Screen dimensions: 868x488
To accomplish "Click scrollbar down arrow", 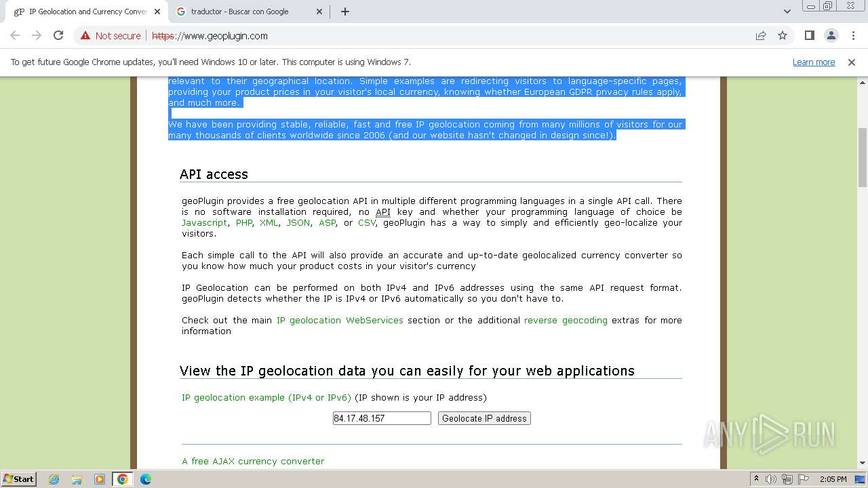I will coord(863,463).
